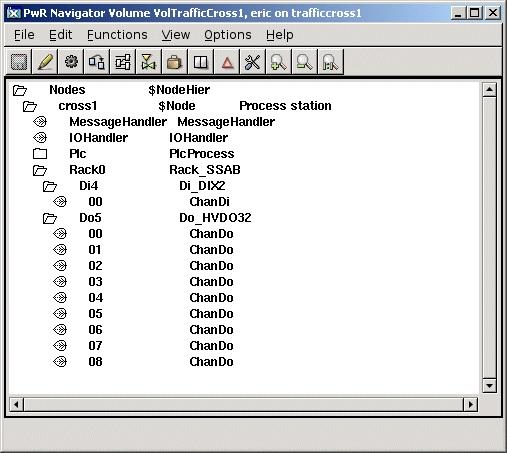Collapse the Rack0 folder
Image resolution: width=507 pixels, height=453 pixels.
[40, 170]
